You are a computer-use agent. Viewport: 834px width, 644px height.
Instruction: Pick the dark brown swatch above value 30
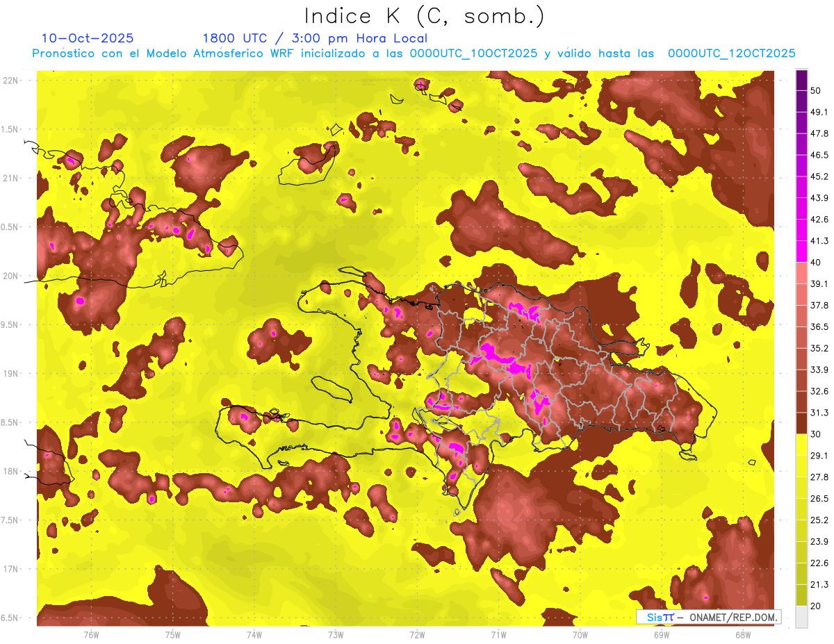801,422
